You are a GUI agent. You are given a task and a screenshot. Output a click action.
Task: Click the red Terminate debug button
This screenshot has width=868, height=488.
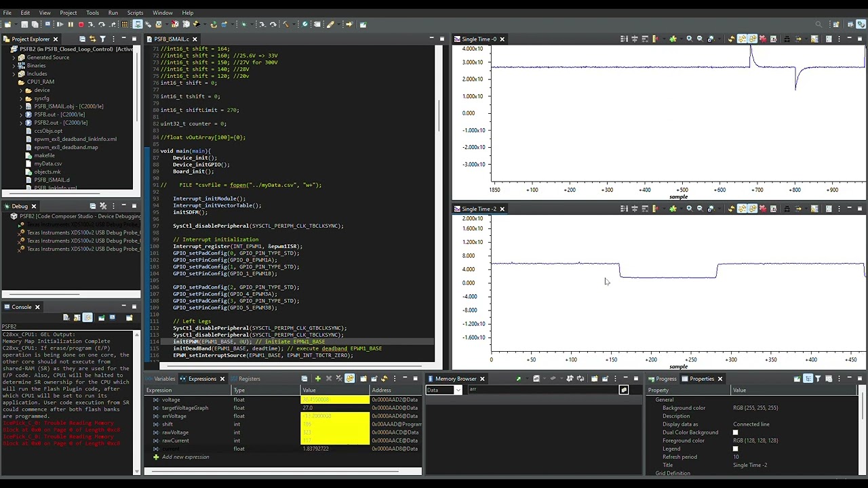pyautogui.click(x=81, y=24)
